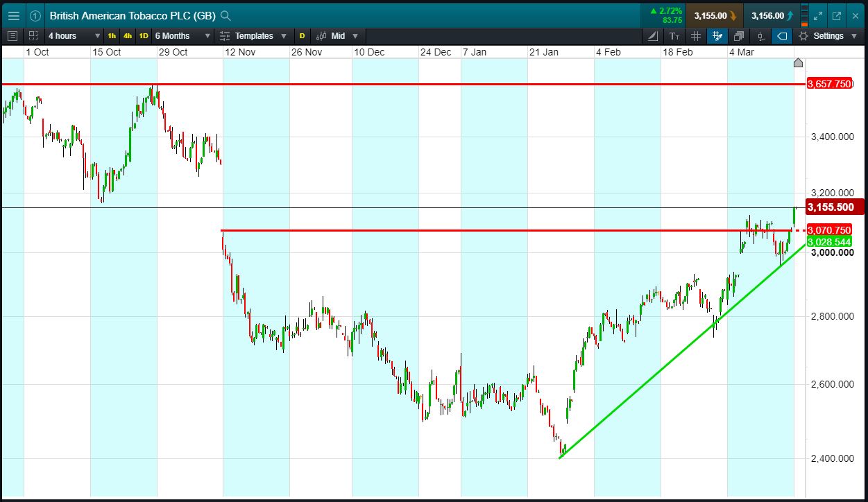Expand the 4 hours interval dropdown
The width and height of the screenshot is (868, 502).
74,36
